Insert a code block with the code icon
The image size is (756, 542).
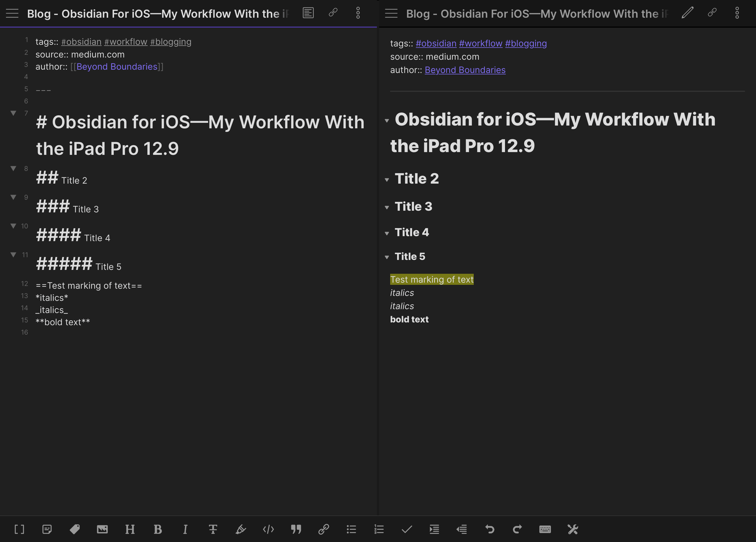coord(268,529)
